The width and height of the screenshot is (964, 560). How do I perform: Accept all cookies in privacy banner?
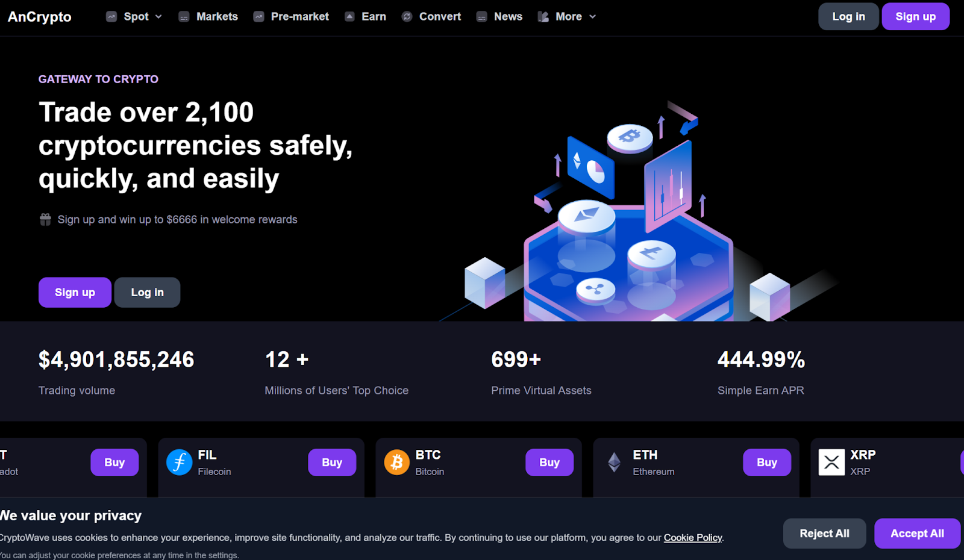tap(916, 534)
